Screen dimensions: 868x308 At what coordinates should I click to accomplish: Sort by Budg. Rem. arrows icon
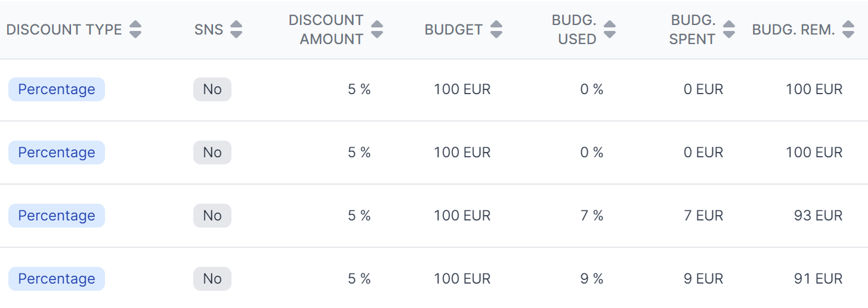pos(848,30)
